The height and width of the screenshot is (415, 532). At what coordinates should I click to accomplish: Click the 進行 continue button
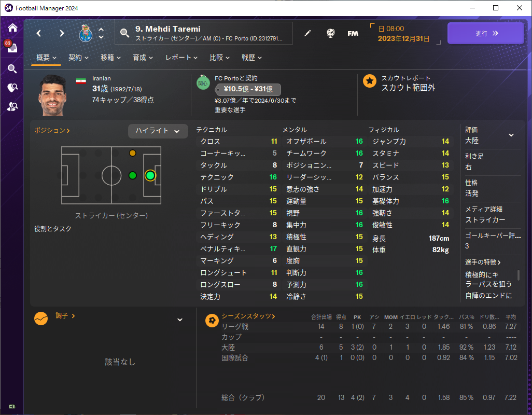(x=486, y=33)
